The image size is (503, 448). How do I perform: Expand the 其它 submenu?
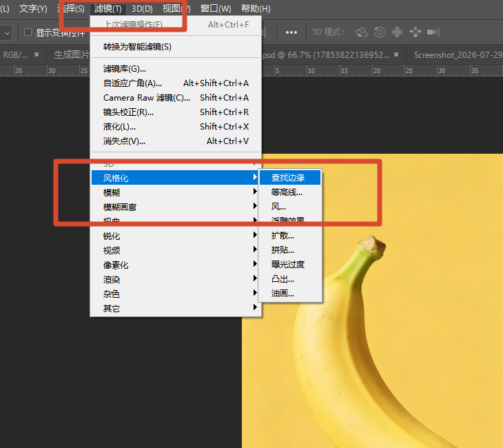pyautogui.click(x=175, y=308)
